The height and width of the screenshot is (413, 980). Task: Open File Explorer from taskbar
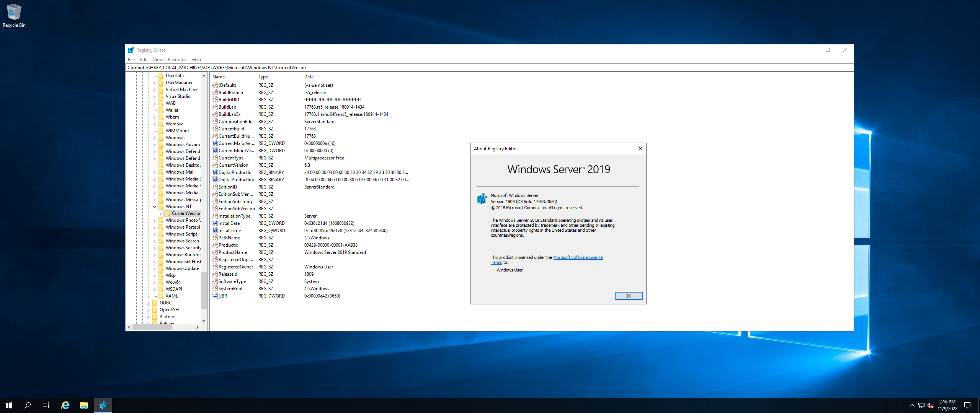84,405
